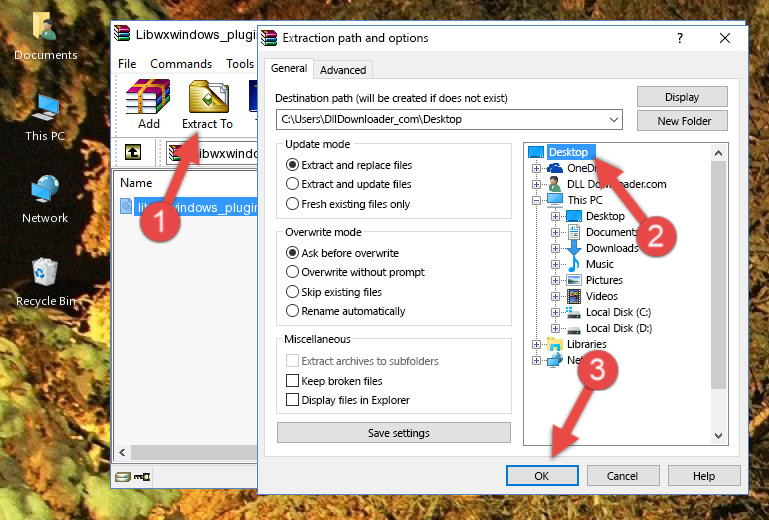Click the Local Disk (C:) drive icon
769x520 pixels.
[x=573, y=312]
